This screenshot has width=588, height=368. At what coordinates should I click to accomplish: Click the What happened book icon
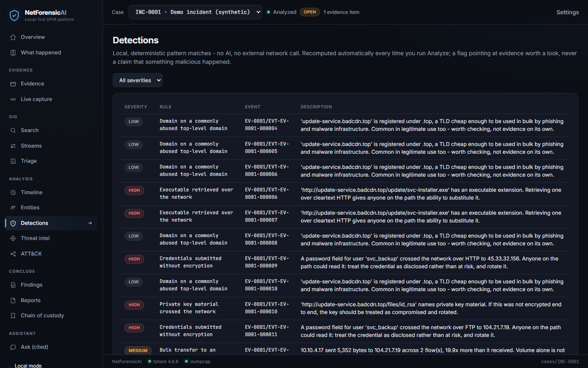click(x=13, y=53)
